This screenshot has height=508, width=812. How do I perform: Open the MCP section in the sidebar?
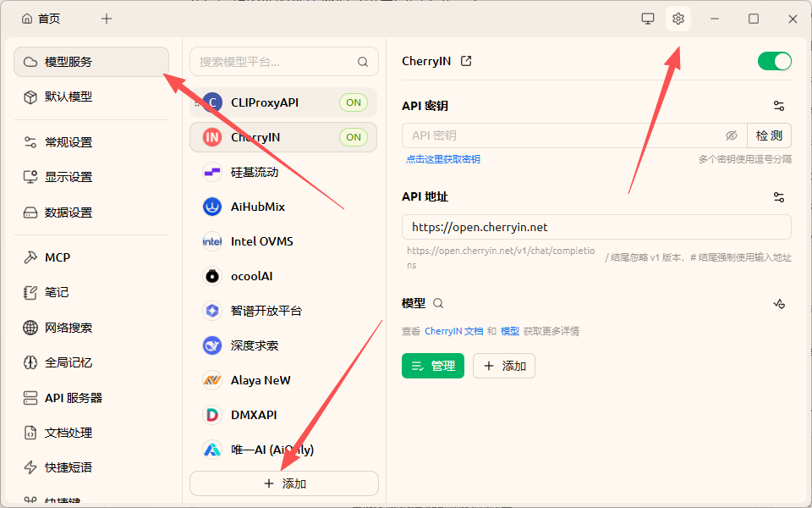point(51,257)
